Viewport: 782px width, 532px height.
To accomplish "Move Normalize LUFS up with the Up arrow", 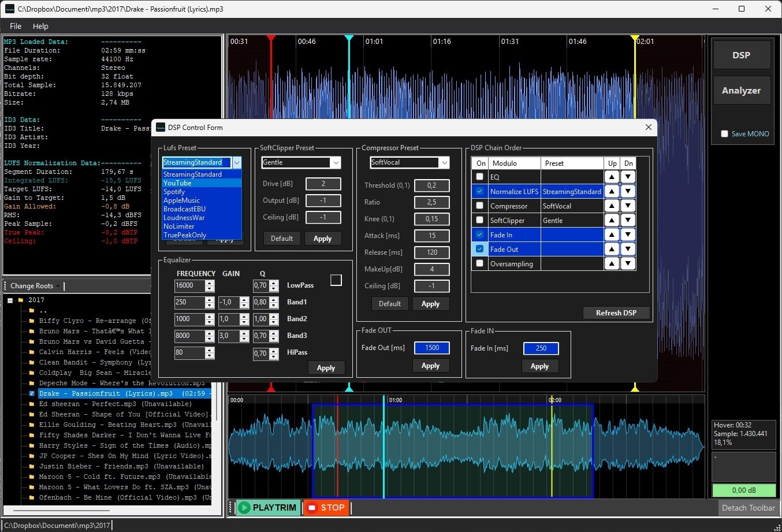I will click(612, 191).
